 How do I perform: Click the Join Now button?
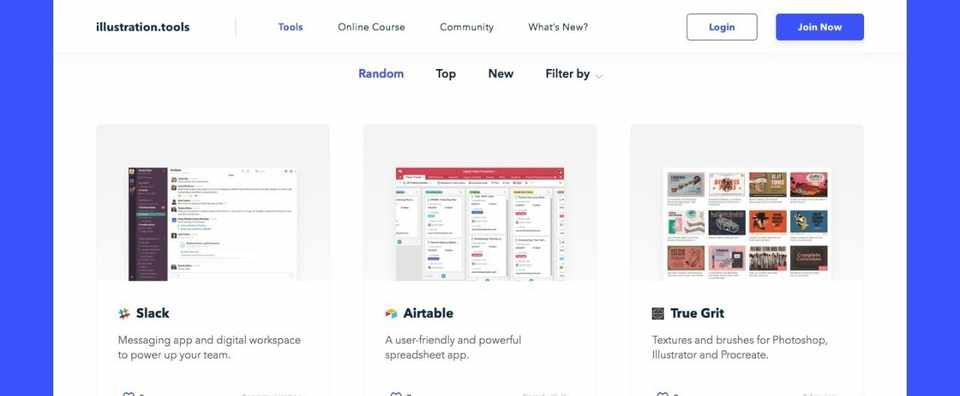(x=820, y=27)
